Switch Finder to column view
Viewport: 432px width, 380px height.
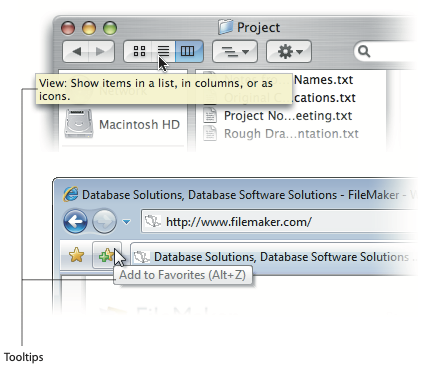pos(189,51)
